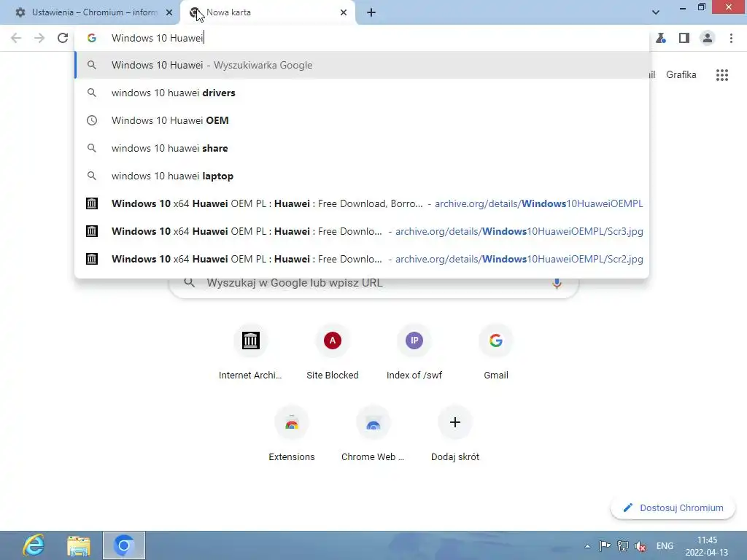Choose suggestion 'windows 10 huawei share'
This screenshot has height=560, width=747.
point(362,148)
